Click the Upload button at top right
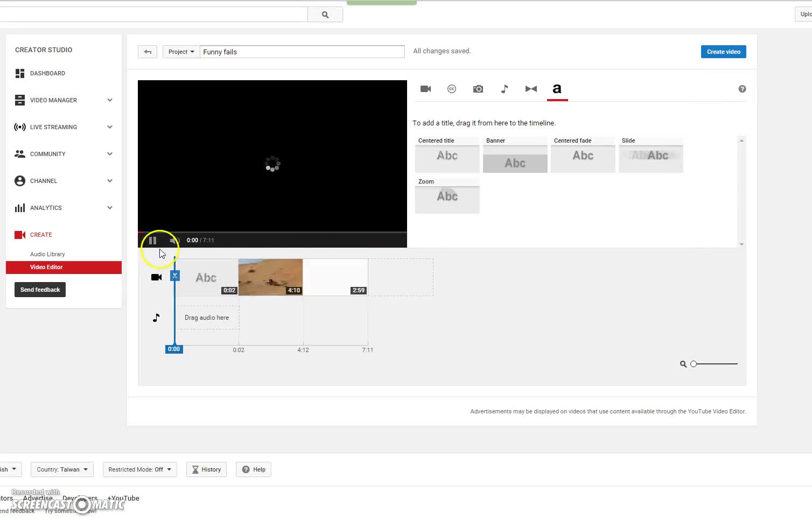The width and height of the screenshot is (812, 520). [804, 15]
